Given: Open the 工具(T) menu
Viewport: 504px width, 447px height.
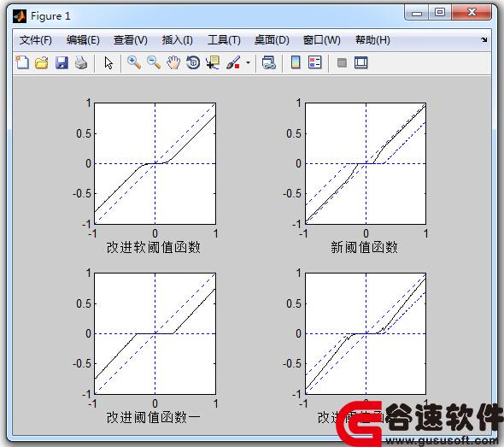Looking at the screenshot, I should [224, 40].
